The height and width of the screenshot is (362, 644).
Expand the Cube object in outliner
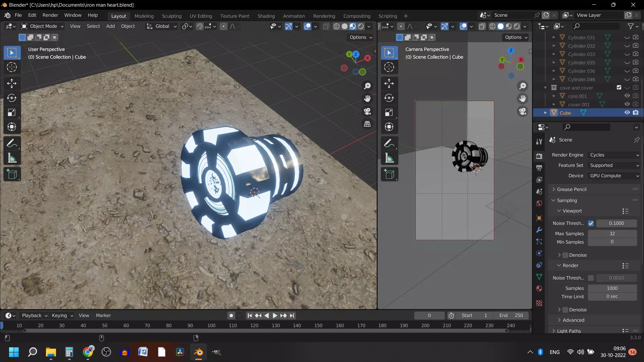click(545, 113)
